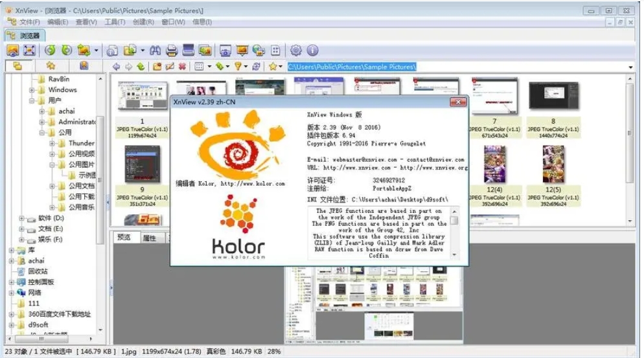
Task: Go up one folder with green arrow
Action: pos(141,67)
